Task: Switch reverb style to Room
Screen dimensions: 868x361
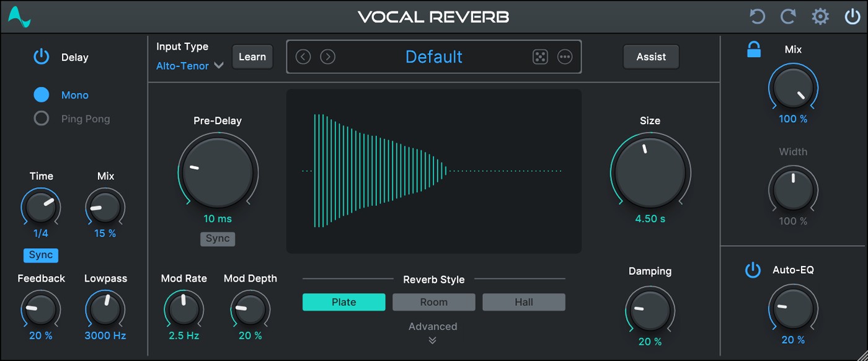Action: 434,302
